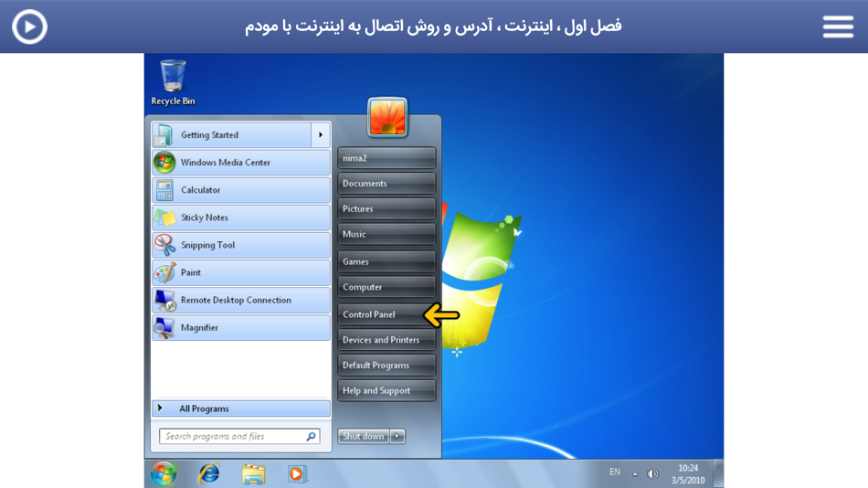Click the search magnifier icon
The height and width of the screenshot is (488, 868).
(311, 437)
